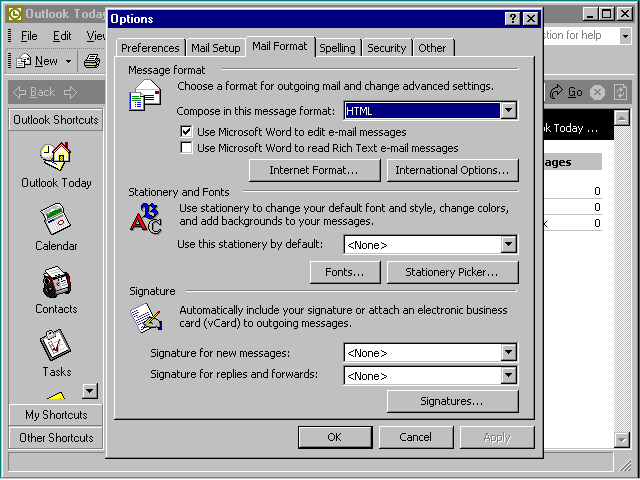Open the Contacts shortcut icon
The width and height of the screenshot is (640, 480).
[56, 282]
